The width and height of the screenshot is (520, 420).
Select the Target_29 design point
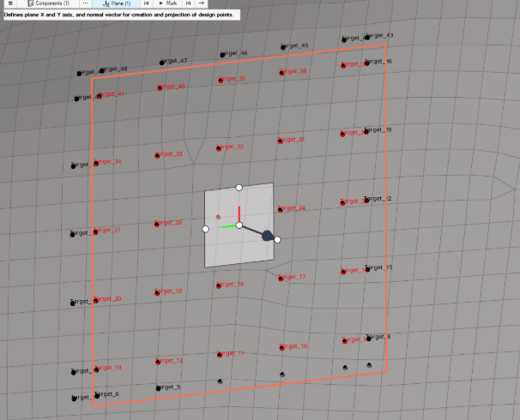(366, 132)
